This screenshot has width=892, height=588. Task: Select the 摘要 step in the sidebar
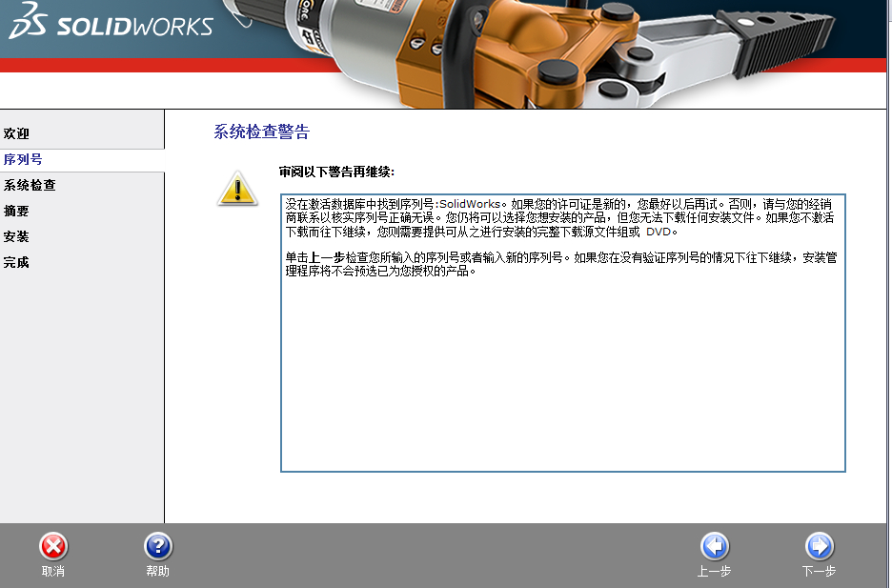tap(16, 211)
